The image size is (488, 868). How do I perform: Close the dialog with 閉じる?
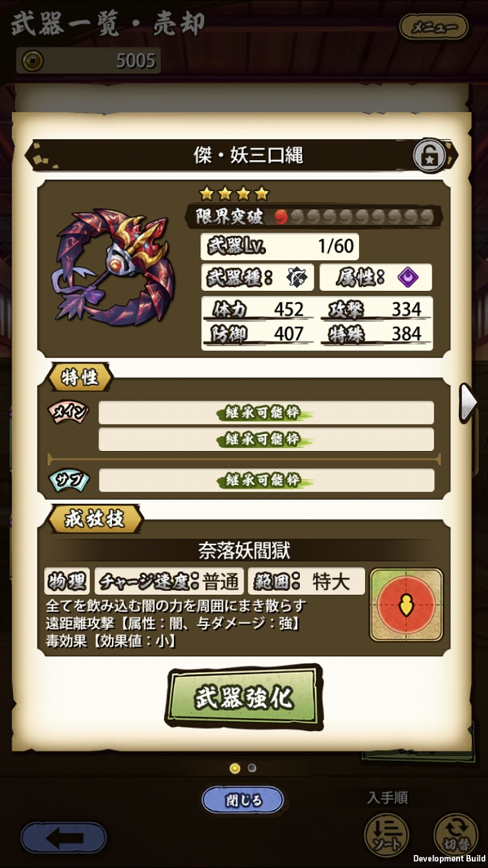(243, 800)
